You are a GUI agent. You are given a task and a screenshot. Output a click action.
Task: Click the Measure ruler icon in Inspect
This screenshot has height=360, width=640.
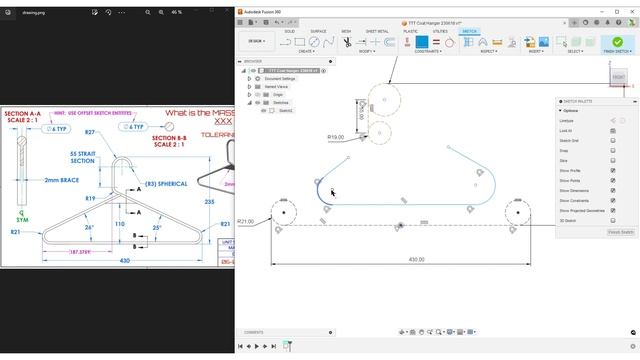pyautogui.click(x=497, y=42)
